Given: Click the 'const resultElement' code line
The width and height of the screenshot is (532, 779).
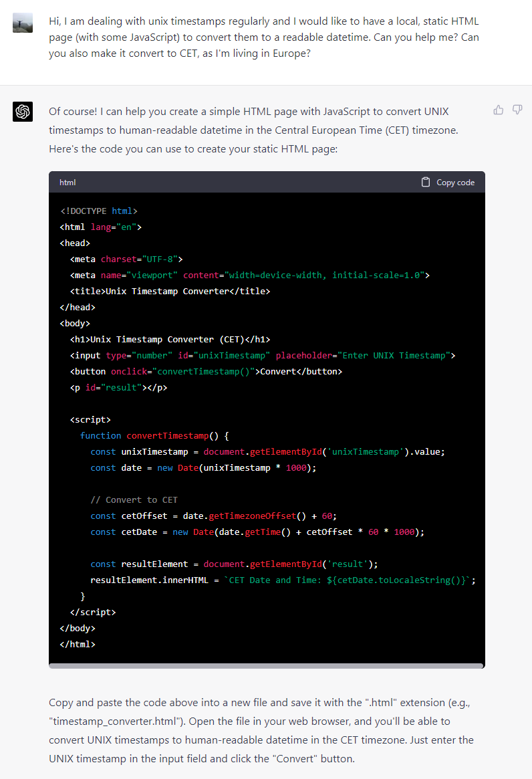Looking at the screenshot, I should [234, 564].
